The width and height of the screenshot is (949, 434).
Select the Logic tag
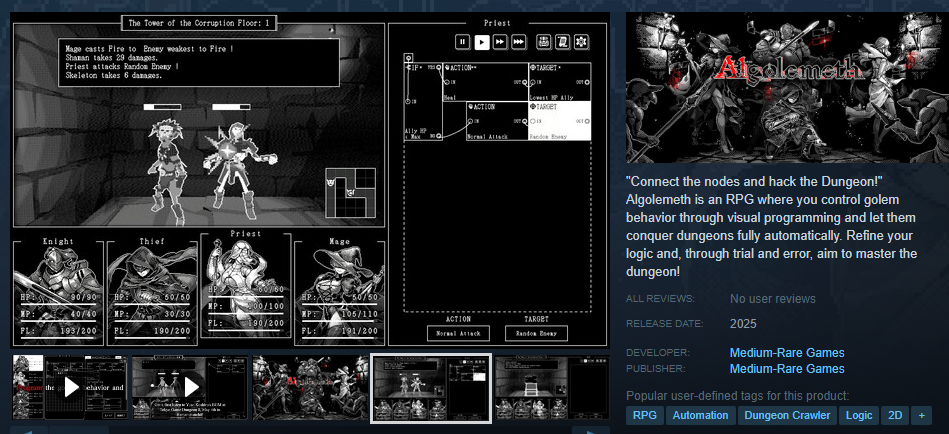(x=859, y=415)
